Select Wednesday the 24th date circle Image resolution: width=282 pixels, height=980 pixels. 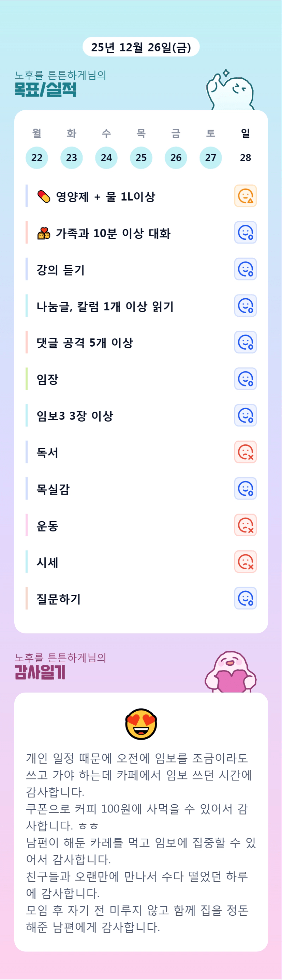pos(106,158)
